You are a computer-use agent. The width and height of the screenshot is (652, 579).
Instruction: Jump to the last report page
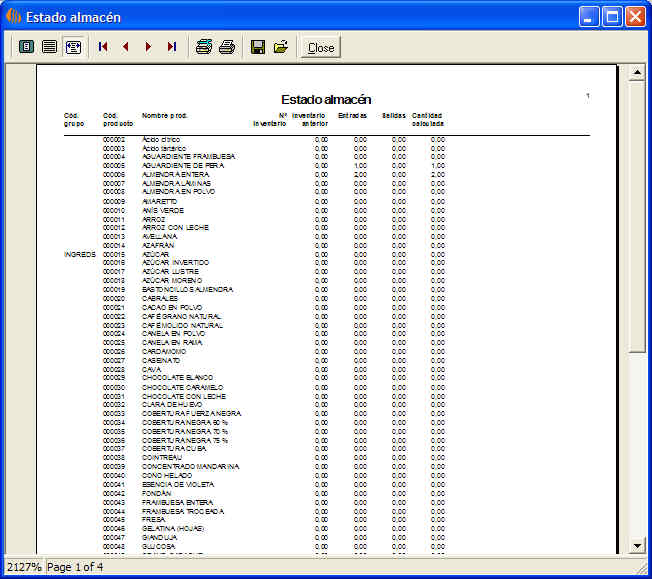click(172, 47)
